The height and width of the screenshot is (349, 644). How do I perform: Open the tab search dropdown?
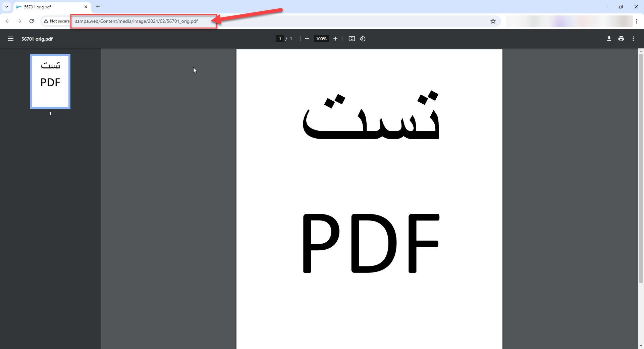coord(6,7)
